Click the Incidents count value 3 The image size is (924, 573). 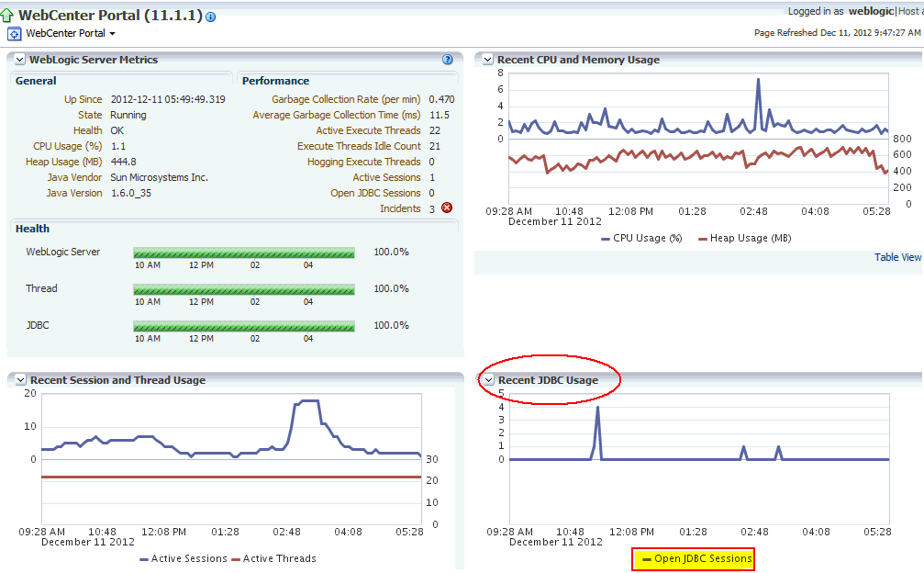(432, 208)
